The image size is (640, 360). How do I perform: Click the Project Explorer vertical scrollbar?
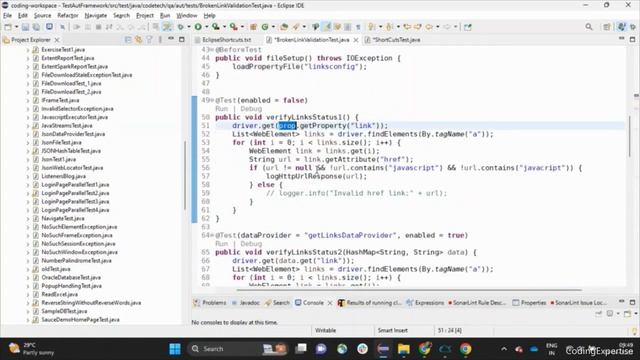point(185,176)
